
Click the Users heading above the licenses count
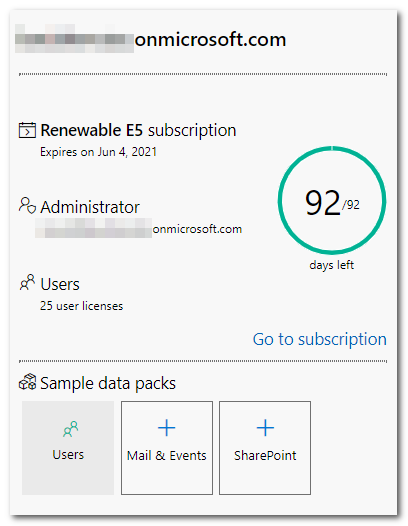[60, 284]
